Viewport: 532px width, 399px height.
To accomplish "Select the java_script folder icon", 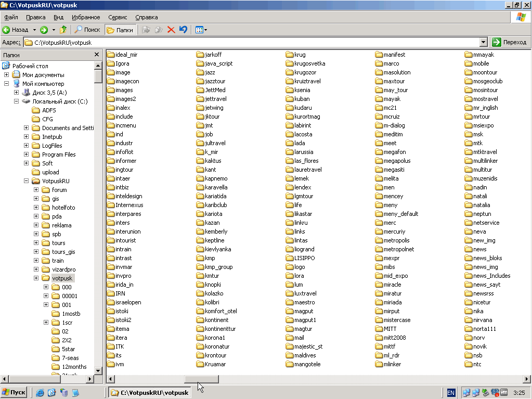I will [x=200, y=63].
